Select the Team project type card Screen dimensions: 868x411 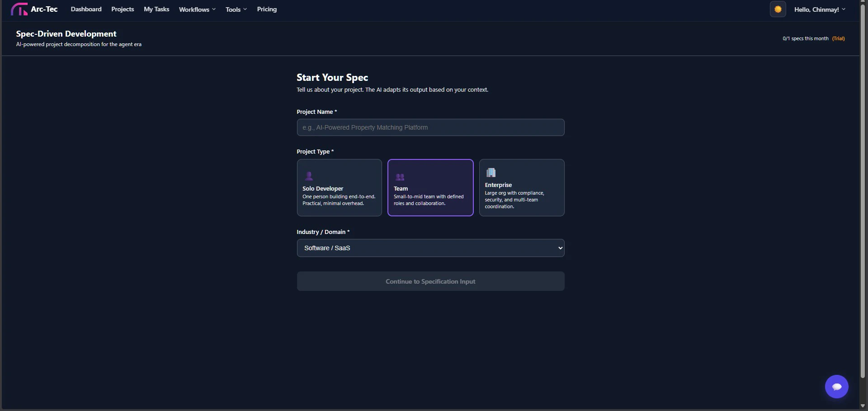(x=430, y=187)
